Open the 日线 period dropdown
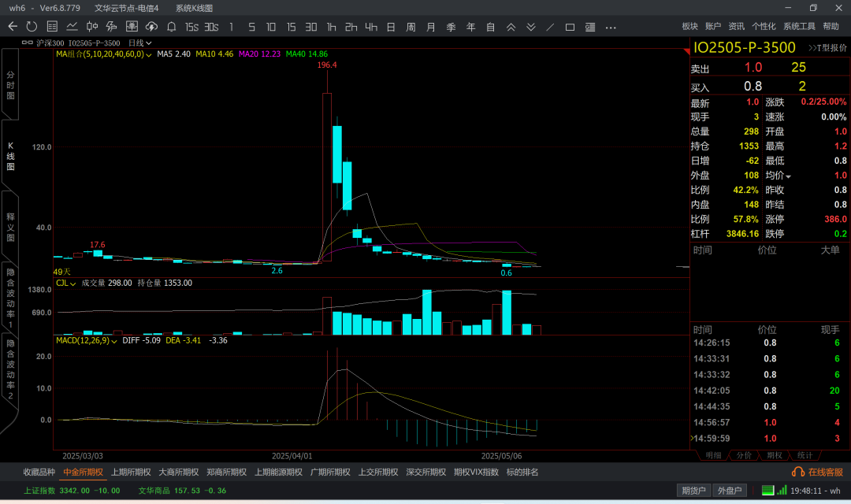This screenshot has height=504, width=851. 139,43
